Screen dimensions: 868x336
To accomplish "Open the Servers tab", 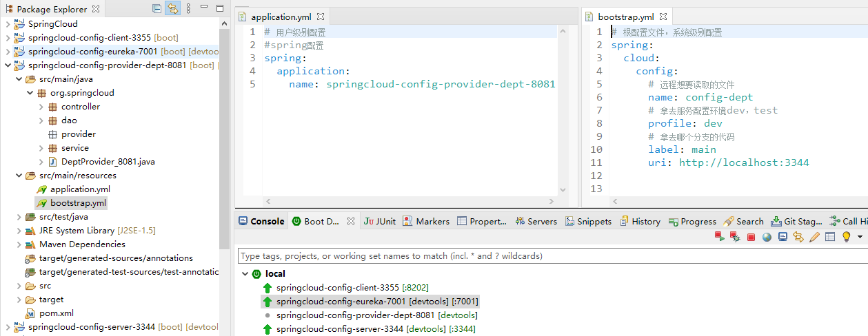I will click(535, 221).
